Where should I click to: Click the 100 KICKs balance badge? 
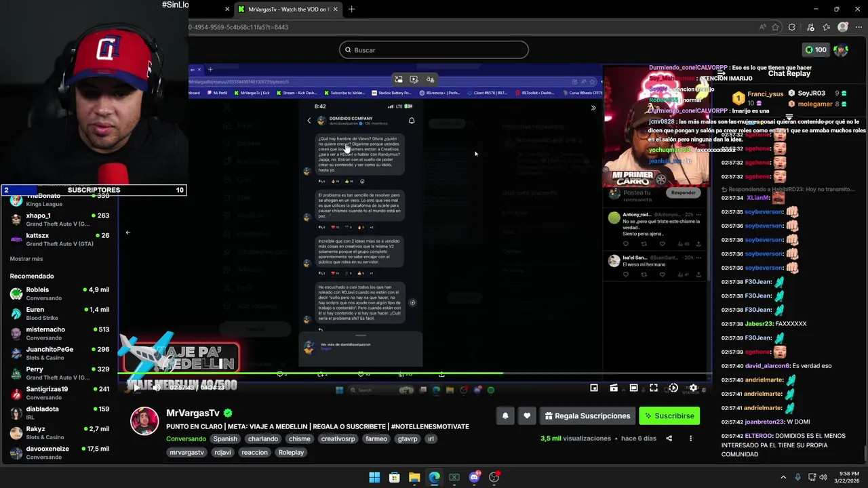pos(816,49)
